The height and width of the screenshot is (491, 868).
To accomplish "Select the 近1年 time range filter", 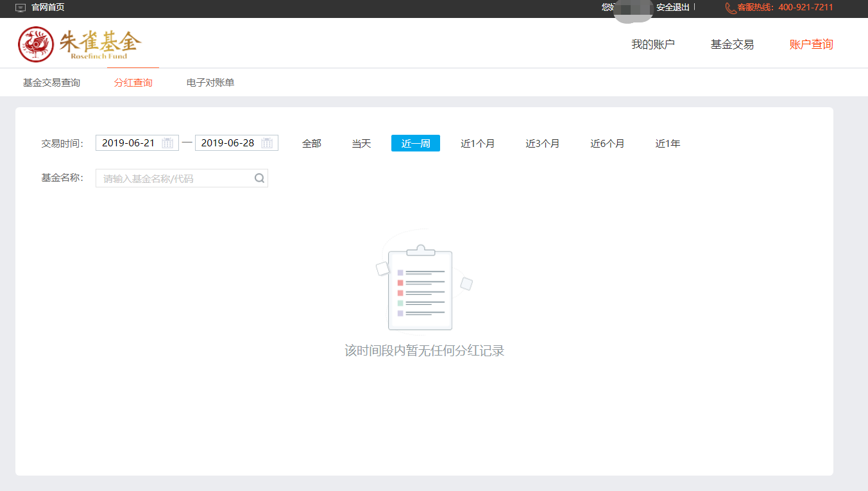I will pos(668,144).
